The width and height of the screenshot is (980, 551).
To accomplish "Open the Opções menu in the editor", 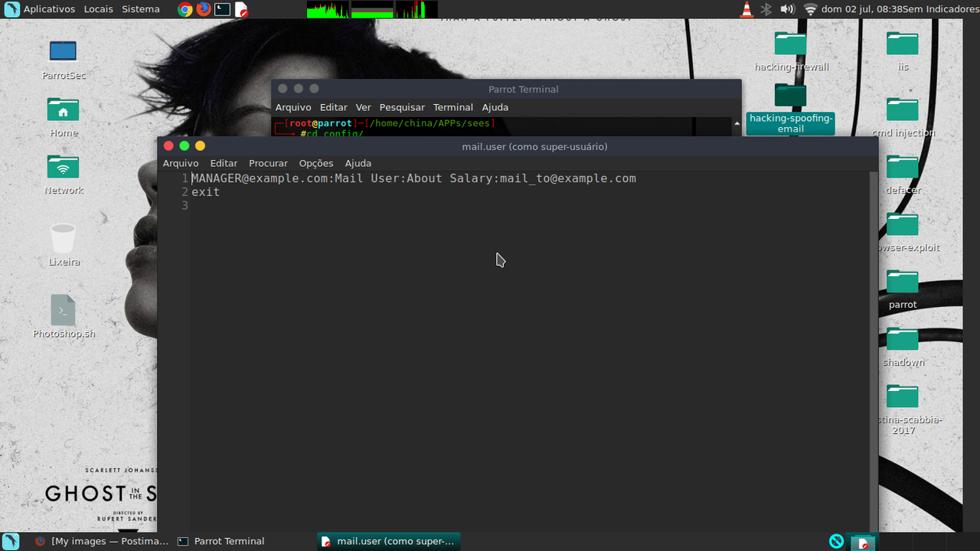I will [x=316, y=163].
